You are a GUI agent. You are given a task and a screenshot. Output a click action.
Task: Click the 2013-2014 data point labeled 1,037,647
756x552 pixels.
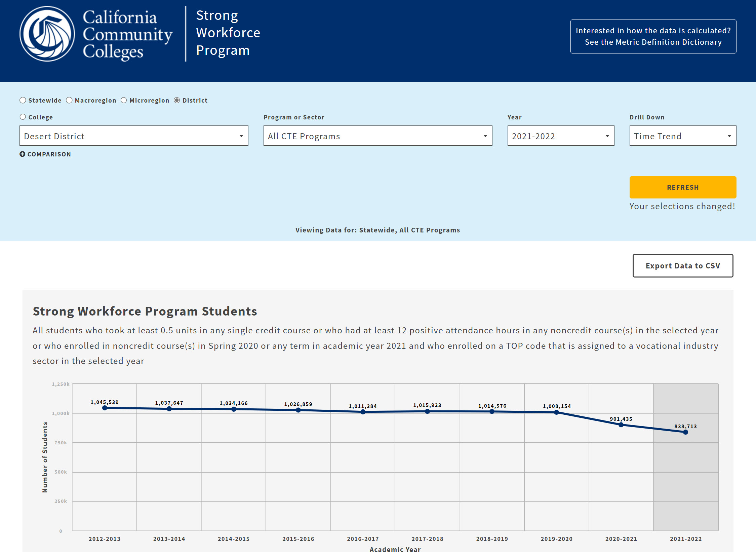[169, 409]
